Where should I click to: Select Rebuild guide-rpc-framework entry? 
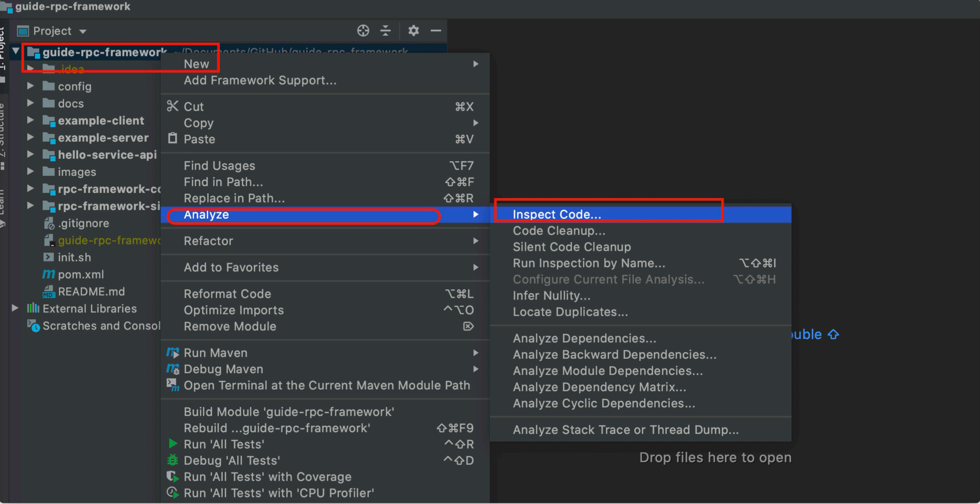click(x=325, y=428)
